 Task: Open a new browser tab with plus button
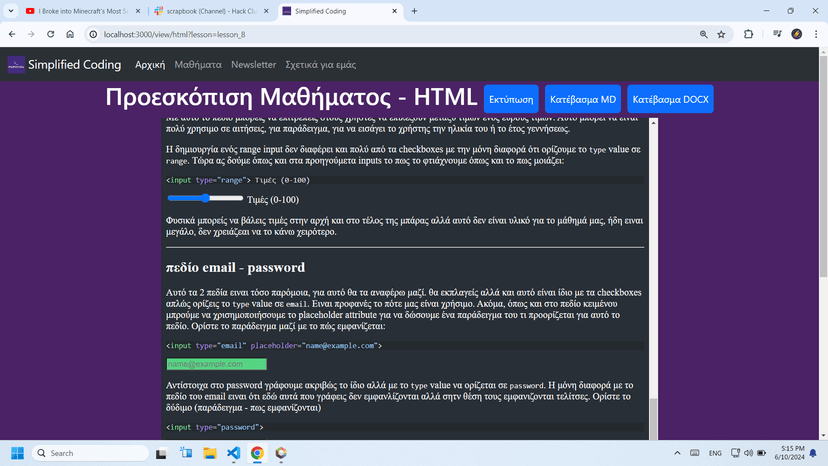coord(414,11)
